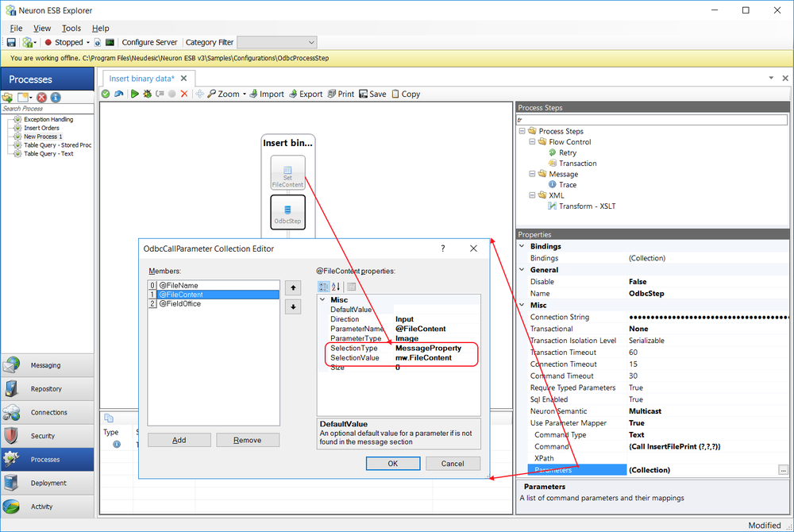Select the Exception Handling process
The image size is (794, 532).
click(48, 119)
